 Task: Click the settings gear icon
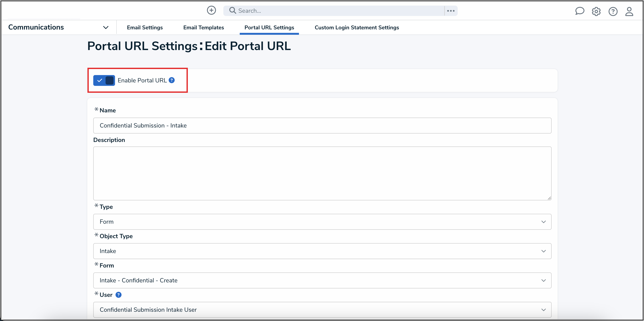(x=596, y=11)
